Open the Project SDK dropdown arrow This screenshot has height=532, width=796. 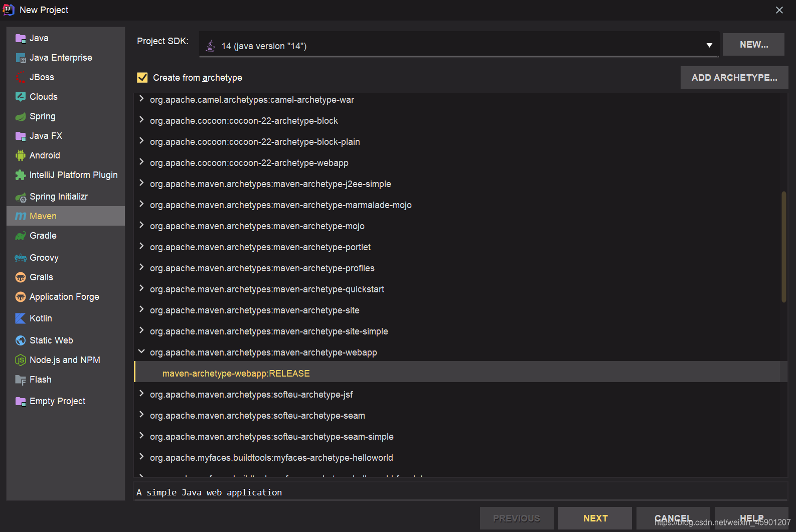click(x=709, y=45)
